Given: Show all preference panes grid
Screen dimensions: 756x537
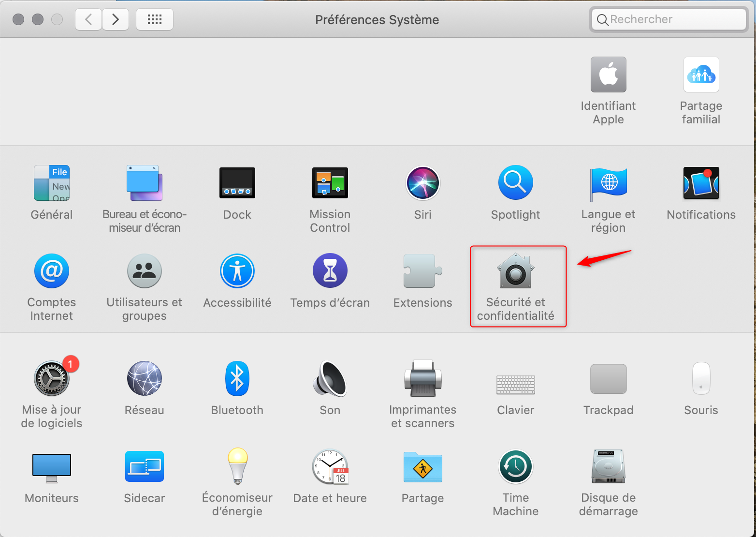Looking at the screenshot, I should (154, 19).
